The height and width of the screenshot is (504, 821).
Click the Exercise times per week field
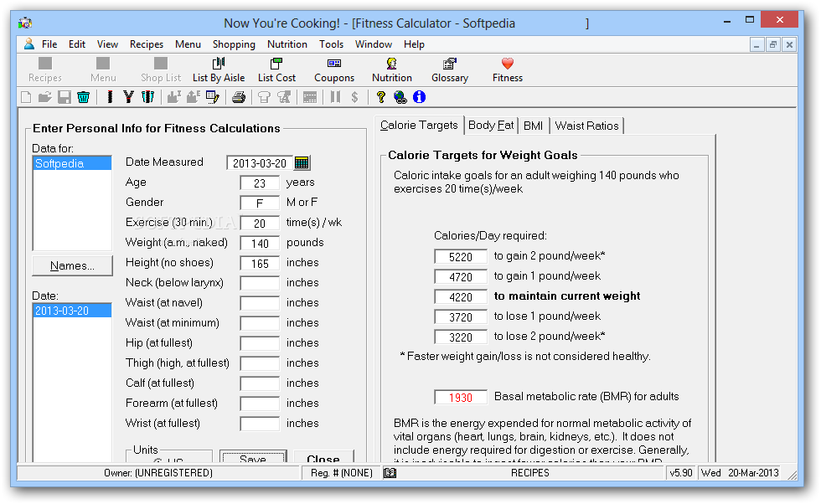pyautogui.click(x=260, y=224)
